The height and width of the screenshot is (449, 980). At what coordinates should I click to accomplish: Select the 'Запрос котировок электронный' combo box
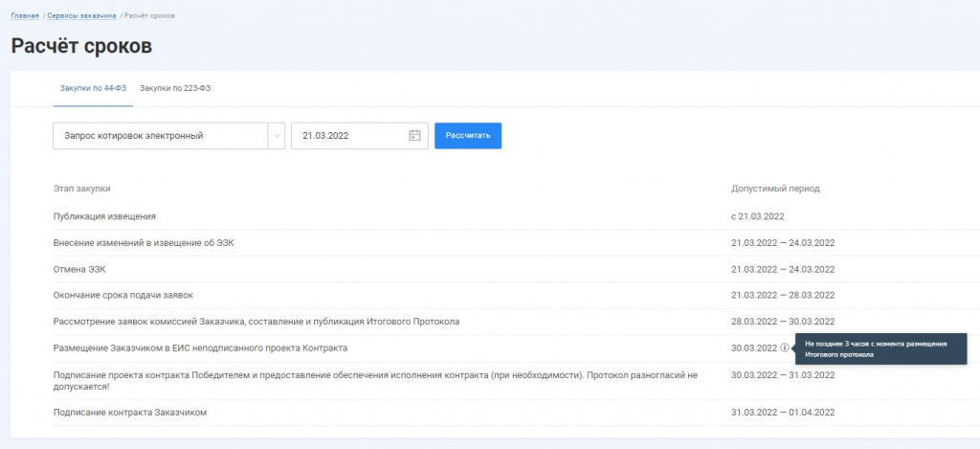click(x=168, y=136)
